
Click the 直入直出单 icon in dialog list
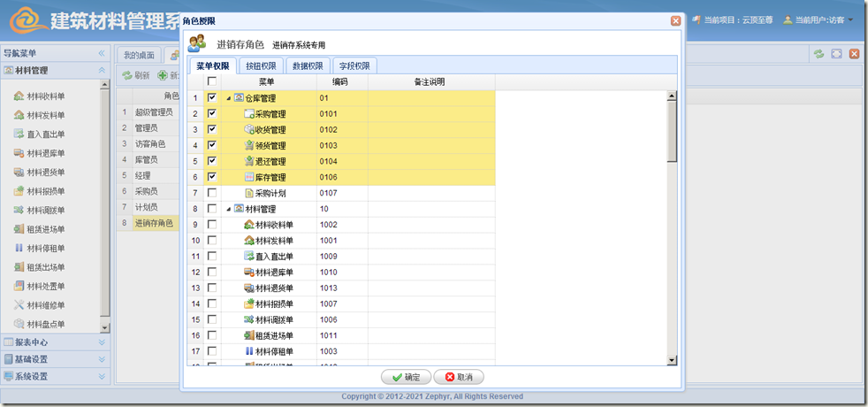(249, 257)
